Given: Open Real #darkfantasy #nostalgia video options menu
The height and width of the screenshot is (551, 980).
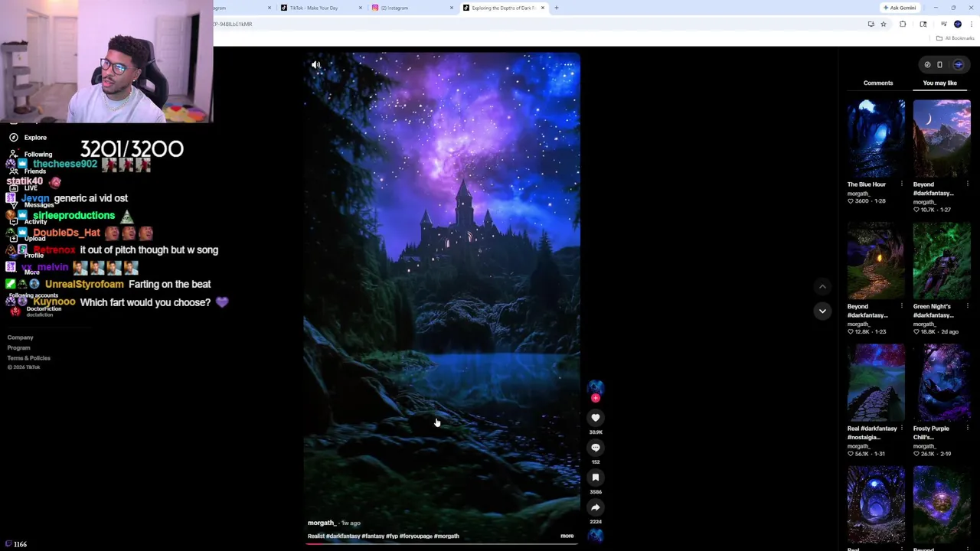Looking at the screenshot, I should click(902, 429).
